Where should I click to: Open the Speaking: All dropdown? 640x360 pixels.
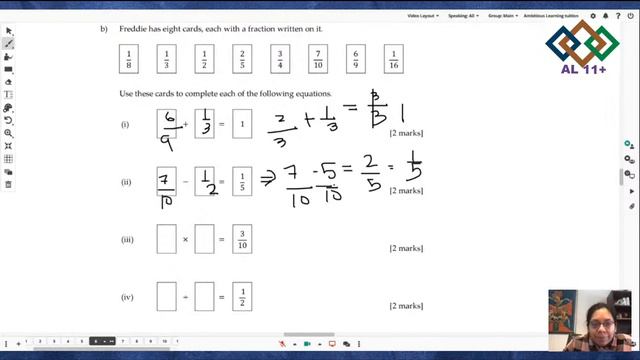pos(463,16)
